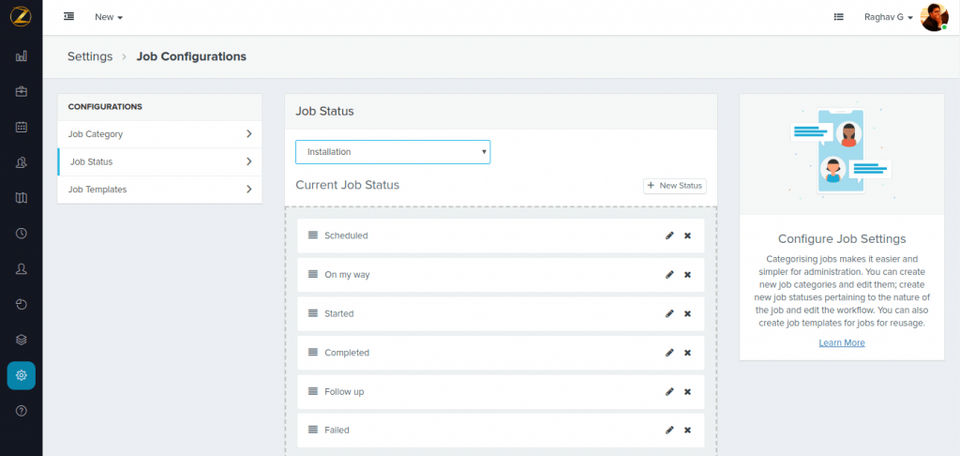Screen dimensions: 960x456
Task: Click the Settings breadcrumb link
Action: (90, 57)
